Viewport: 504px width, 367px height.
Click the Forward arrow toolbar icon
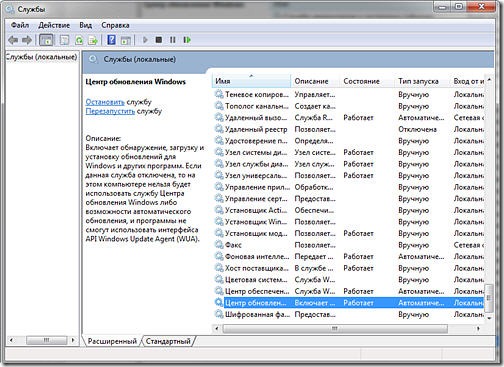tap(27, 40)
